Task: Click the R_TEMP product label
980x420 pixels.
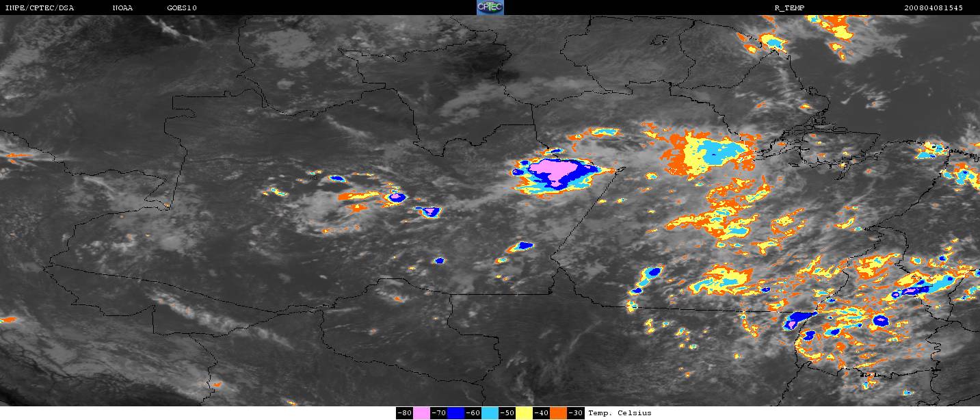Action: tap(789, 8)
